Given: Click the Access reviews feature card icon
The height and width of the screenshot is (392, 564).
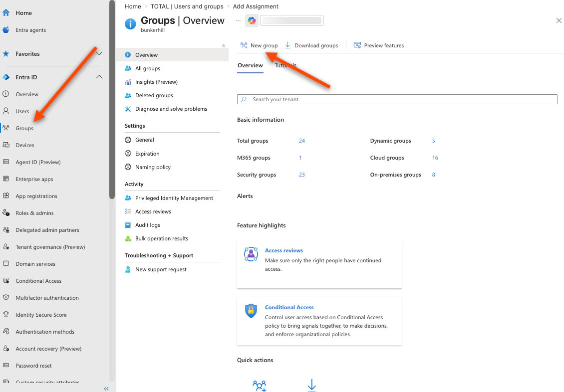Looking at the screenshot, I should pyautogui.click(x=251, y=254).
